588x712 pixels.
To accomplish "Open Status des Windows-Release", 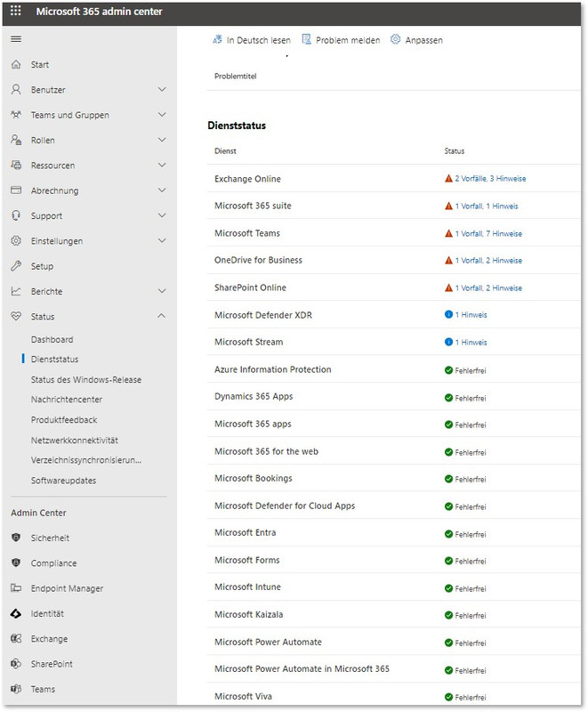I will 86,380.
